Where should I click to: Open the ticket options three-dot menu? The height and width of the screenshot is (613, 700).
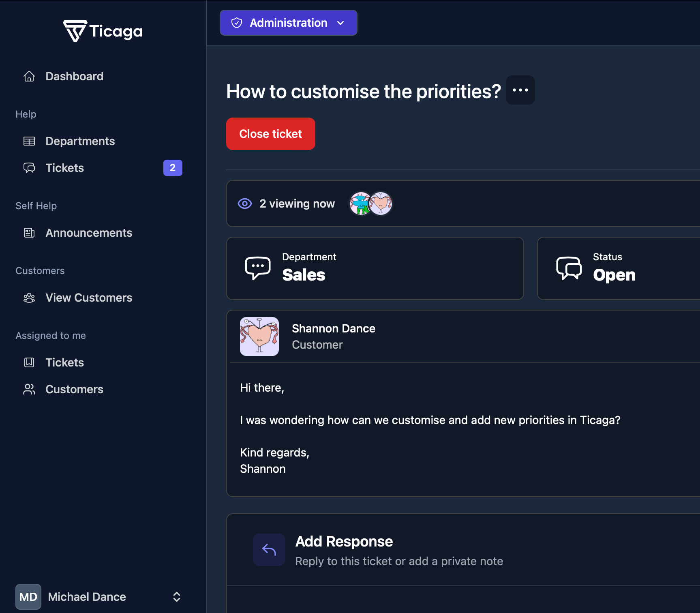point(520,90)
